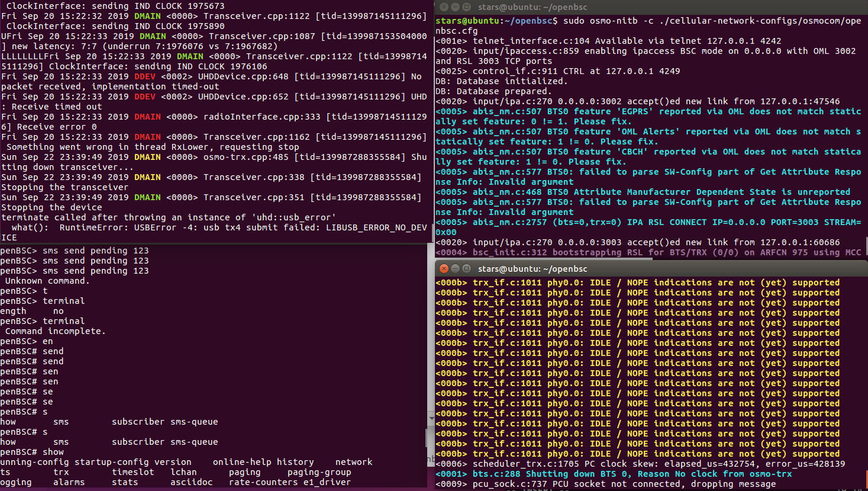Click the 'control_if.c:911 CTRL at 127.0.0.1 4249' line

[558, 71]
